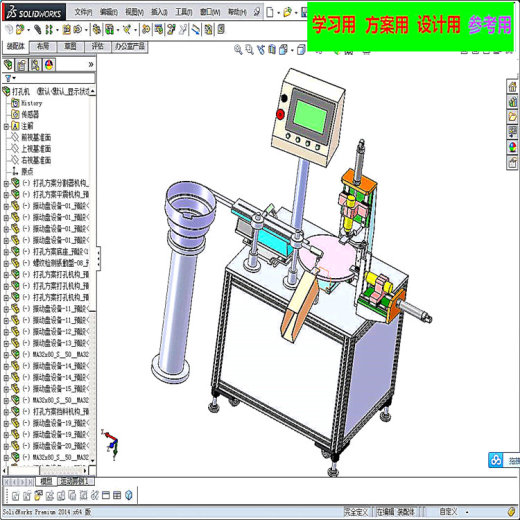Open the PropertyManager tab
Image resolution: width=520 pixels, height=520 pixels.
pos(22,65)
